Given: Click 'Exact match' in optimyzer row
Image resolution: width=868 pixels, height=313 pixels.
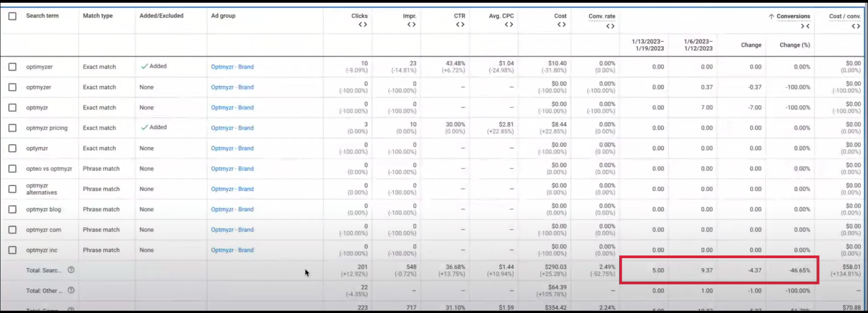Looking at the screenshot, I should (99, 67).
